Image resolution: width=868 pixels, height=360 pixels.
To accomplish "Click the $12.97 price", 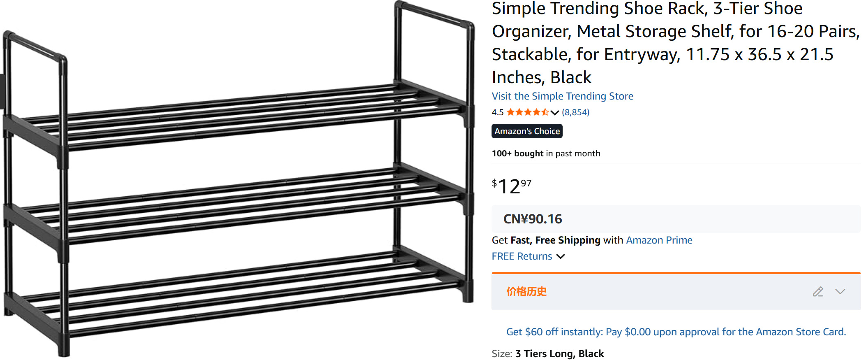I will (x=511, y=186).
